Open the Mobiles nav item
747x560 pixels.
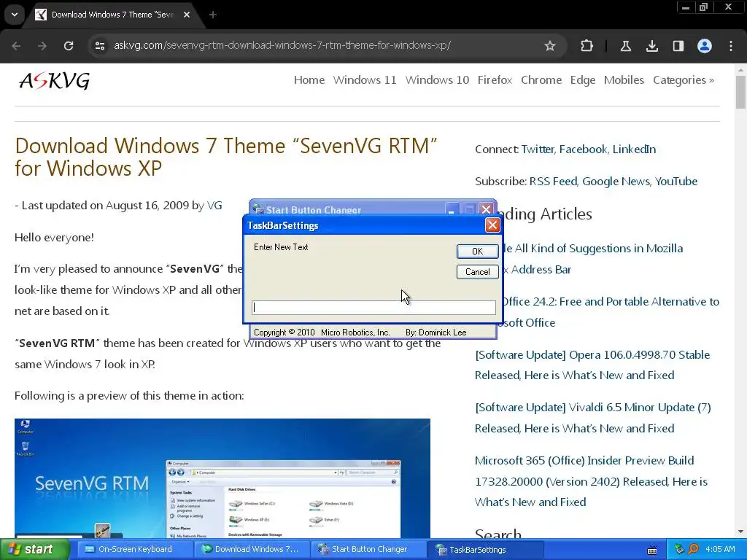pos(624,80)
